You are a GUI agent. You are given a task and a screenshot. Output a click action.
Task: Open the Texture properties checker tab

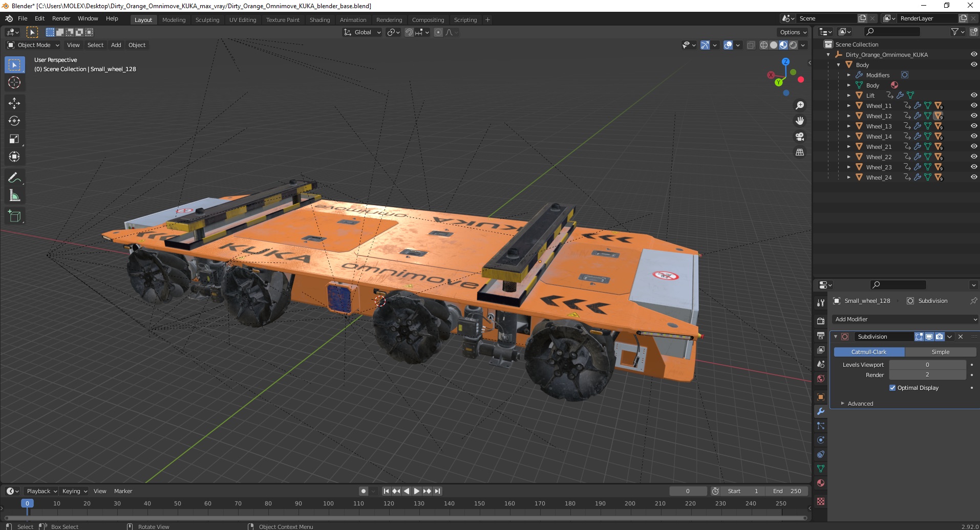821,501
